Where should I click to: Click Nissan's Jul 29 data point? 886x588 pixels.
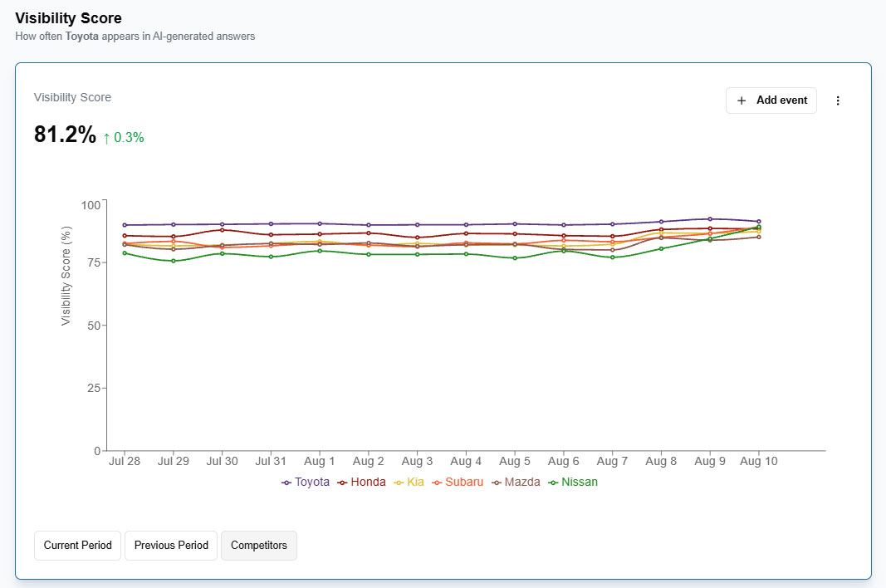point(174,261)
